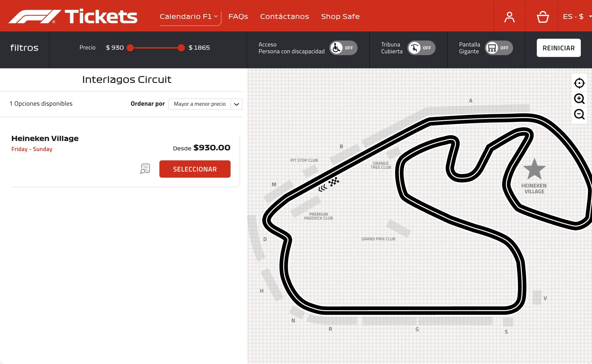592x364 pixels.
Task: Click the checkered start flag on track
Action: pyautogui.click(x=334, y=182)
